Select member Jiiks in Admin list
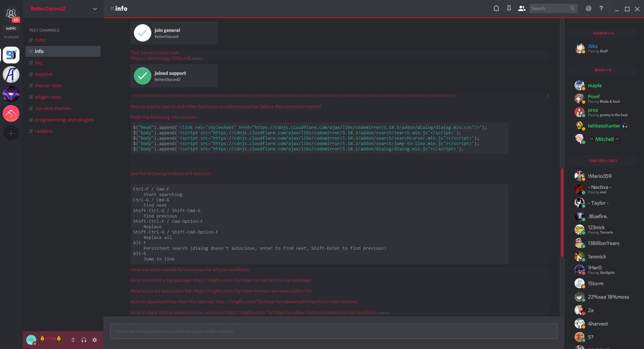 [592, 46]
